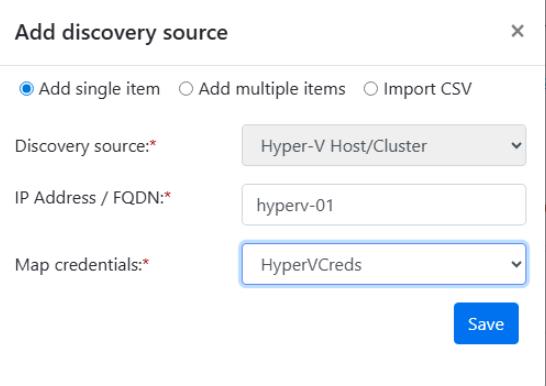
Task: Select the Add single item radio button
Action: pos(26,89)
